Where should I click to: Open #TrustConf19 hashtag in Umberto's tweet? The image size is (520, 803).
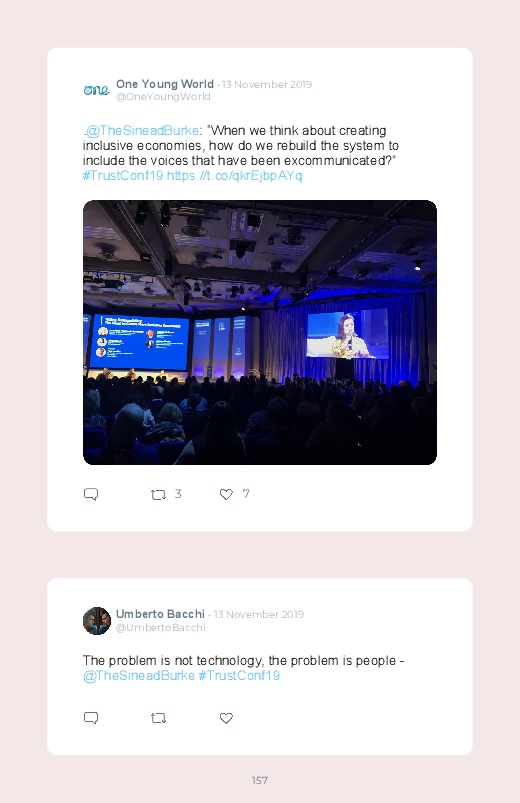pos(239,675)
